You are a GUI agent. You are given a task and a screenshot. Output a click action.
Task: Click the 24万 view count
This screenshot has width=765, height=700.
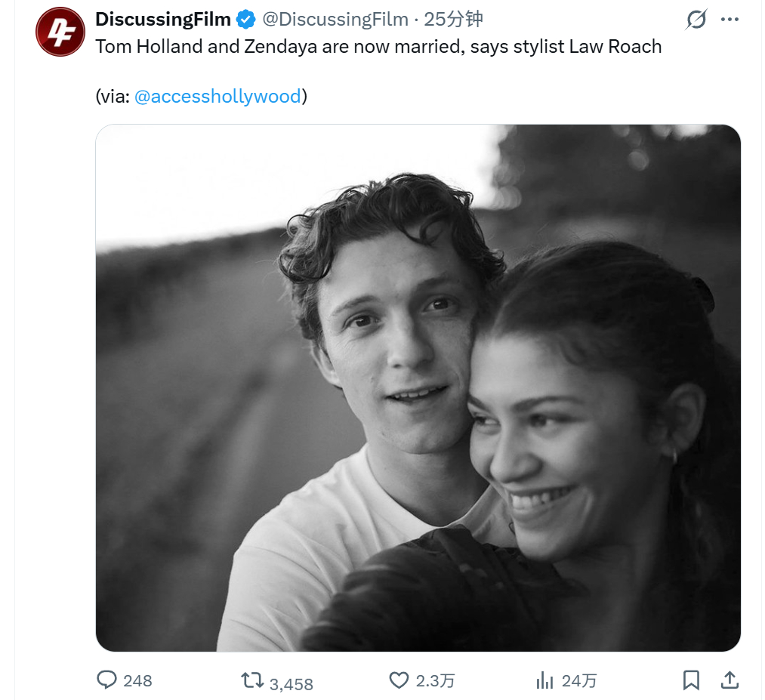tap(579, 681)
